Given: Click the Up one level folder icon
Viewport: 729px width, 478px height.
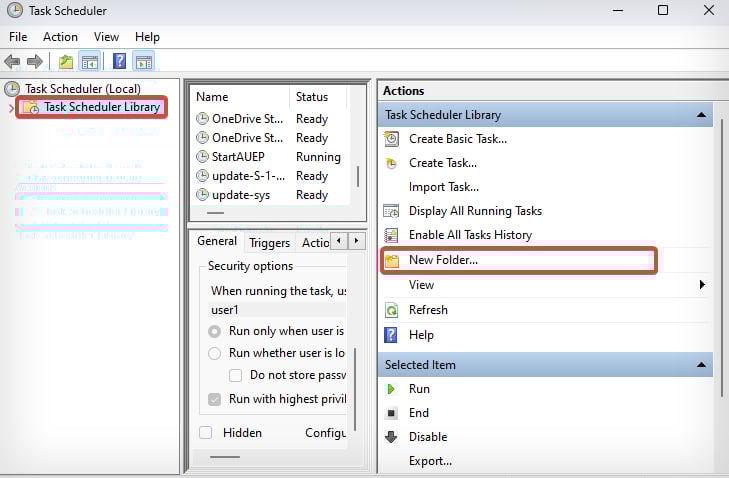Looking at the screenshot, I should (66, 61).
